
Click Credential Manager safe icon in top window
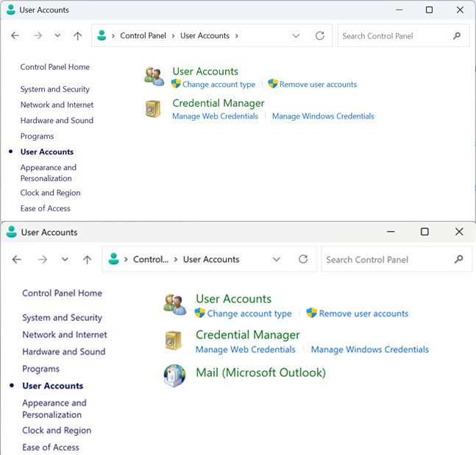(x=153, y=109)
